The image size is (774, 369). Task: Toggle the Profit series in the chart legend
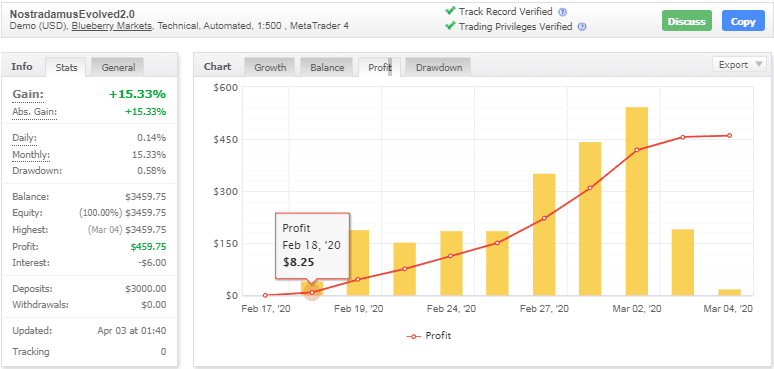pyautogui.click(x=428, y=336)
